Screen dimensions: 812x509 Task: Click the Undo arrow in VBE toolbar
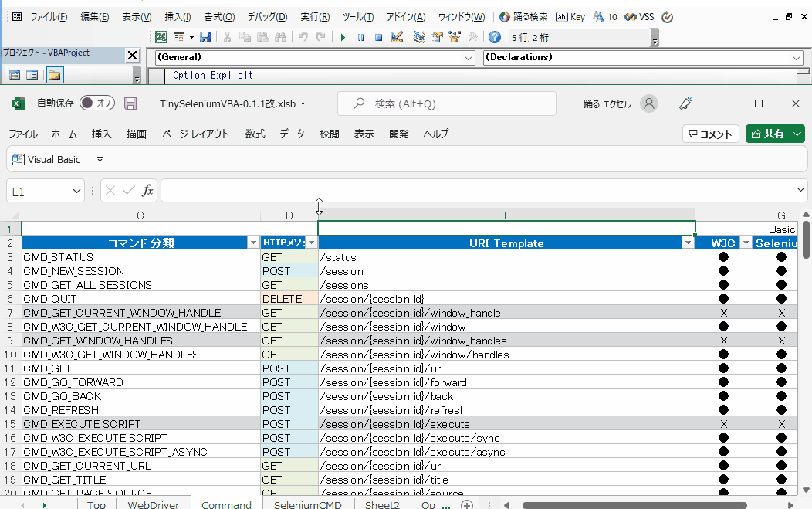coord(303,37)
